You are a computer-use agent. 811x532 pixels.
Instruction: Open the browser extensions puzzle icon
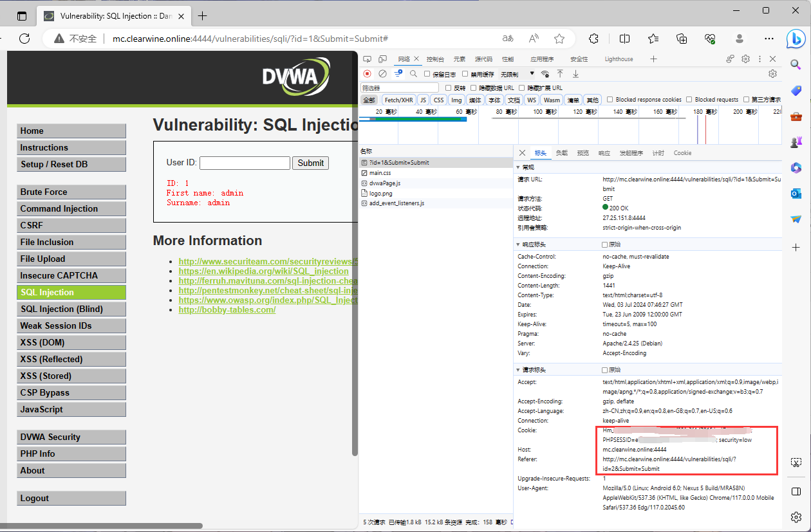tap(594, 39)
